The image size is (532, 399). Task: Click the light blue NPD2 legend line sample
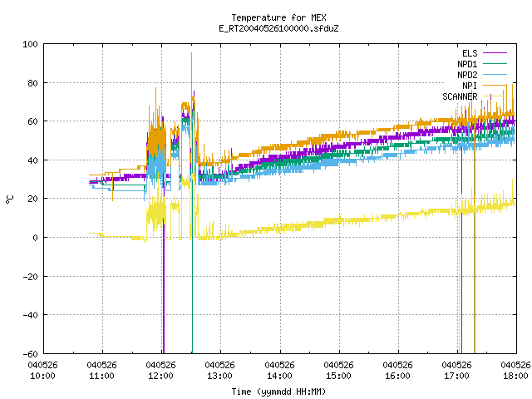495,74
